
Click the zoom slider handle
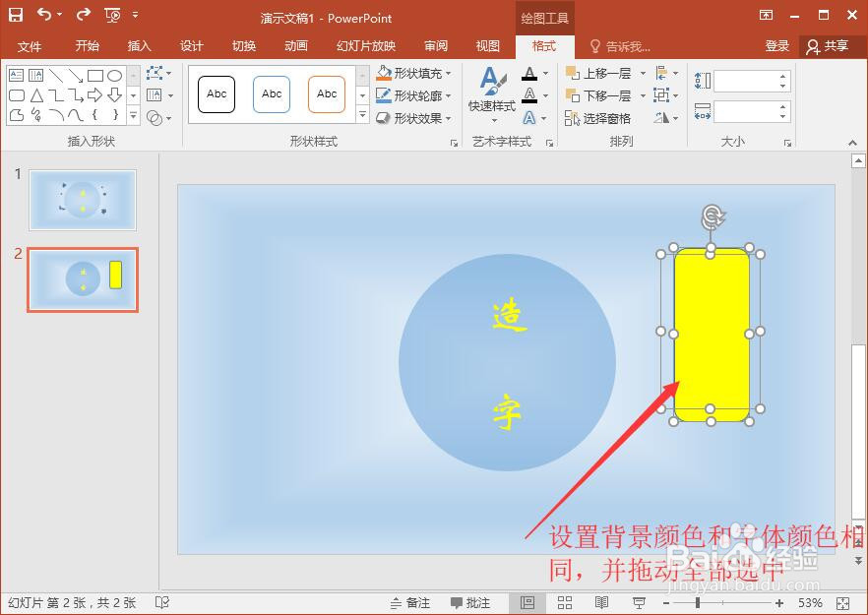698,602
